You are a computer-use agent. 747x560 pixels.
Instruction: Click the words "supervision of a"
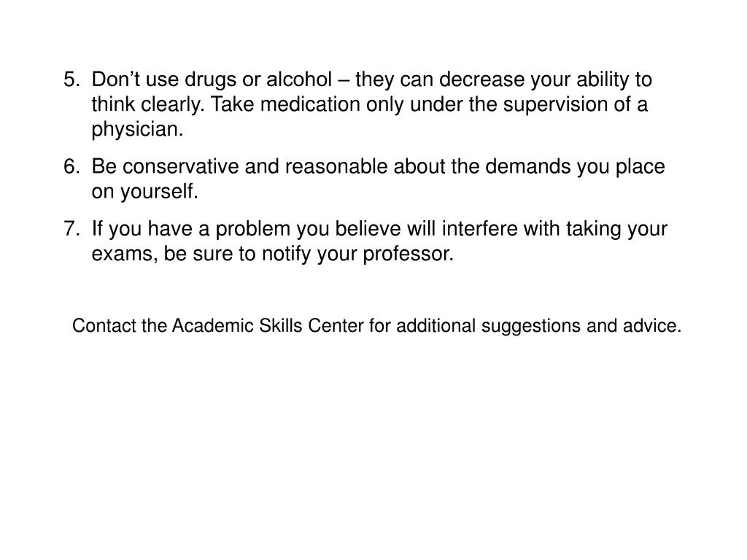coord(576,105)
